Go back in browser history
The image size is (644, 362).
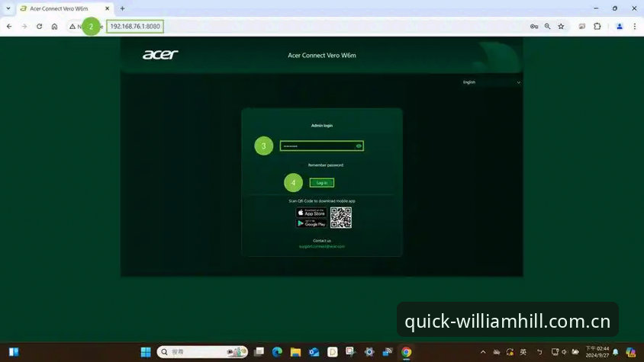9,26
